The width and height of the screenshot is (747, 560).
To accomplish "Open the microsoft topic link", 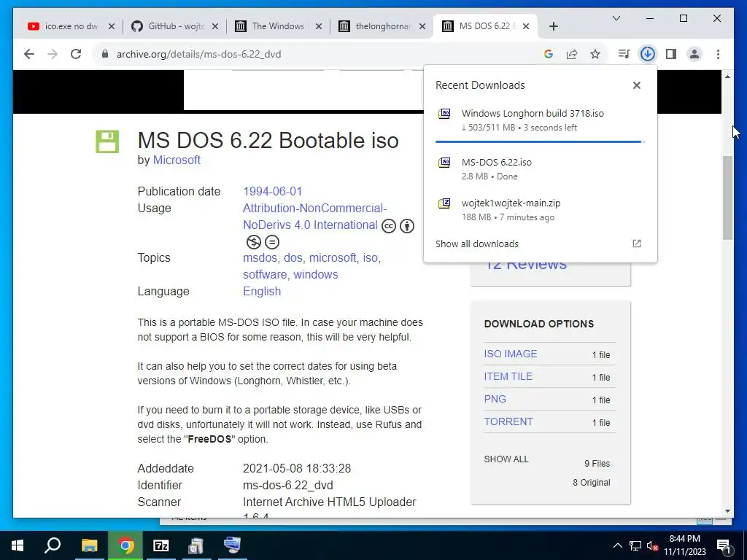I will point(333,258).
